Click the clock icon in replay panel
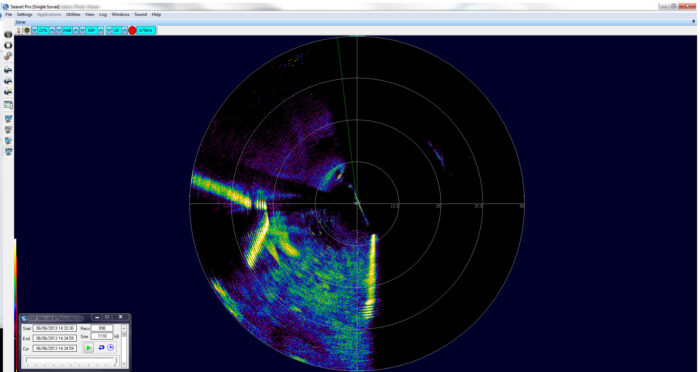700x372 pixels. [111, 347]
